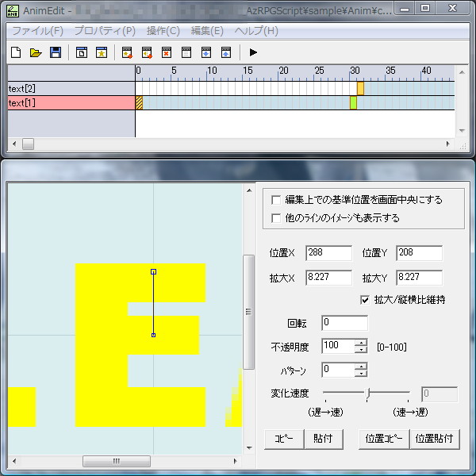476x476 pixels.
Task: Click timeline vertical scrollbar up arrow
Action: [462, 72]
